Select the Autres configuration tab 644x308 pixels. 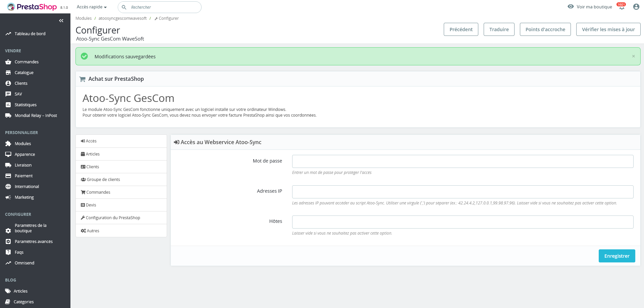tap(121, 231)
